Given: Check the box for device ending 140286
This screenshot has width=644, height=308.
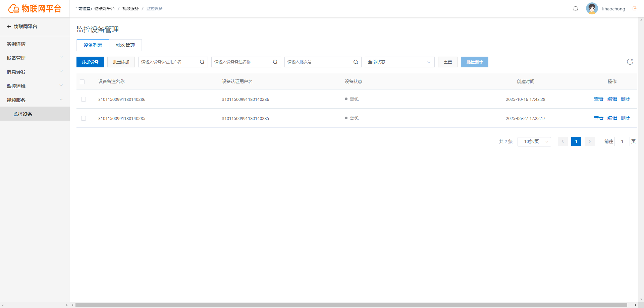Looking at the screenshot, I should 84,99.
